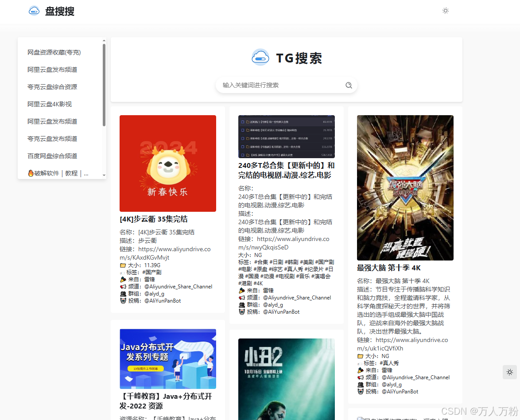The image size is (520, 420).
Task: Select 百度网盘综合频道 in sidebar
Action: click(52, 156)
